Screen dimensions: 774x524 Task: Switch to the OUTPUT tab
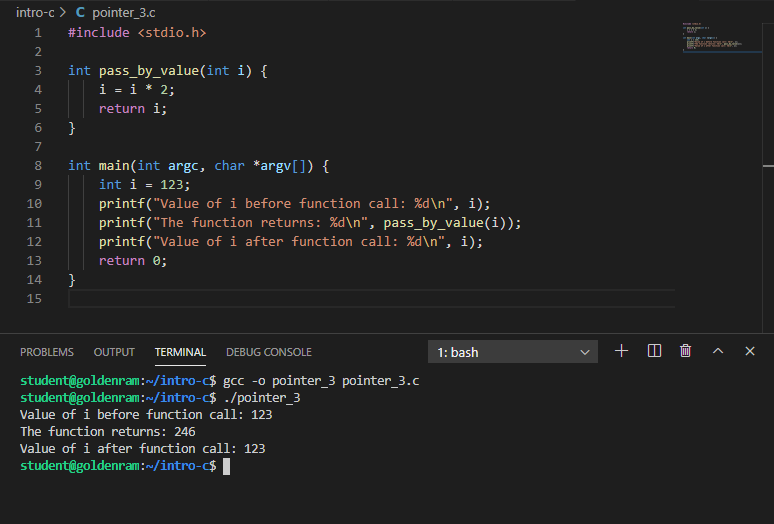(114, 352)
